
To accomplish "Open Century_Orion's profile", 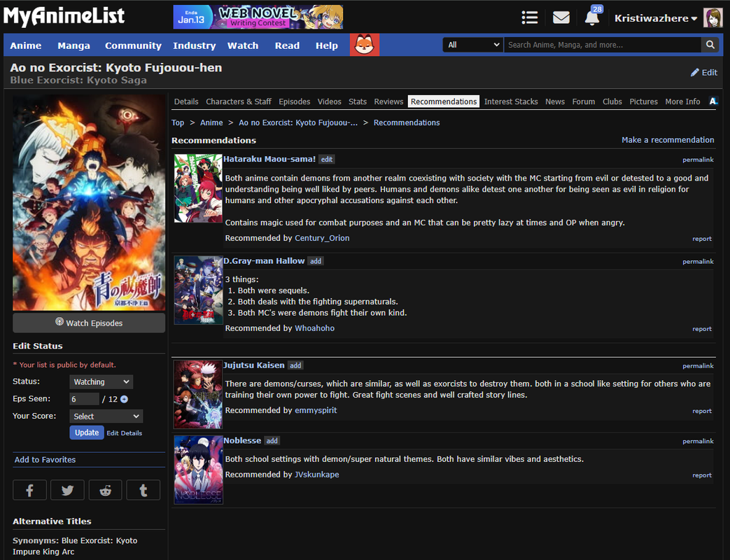I will 322,238.
